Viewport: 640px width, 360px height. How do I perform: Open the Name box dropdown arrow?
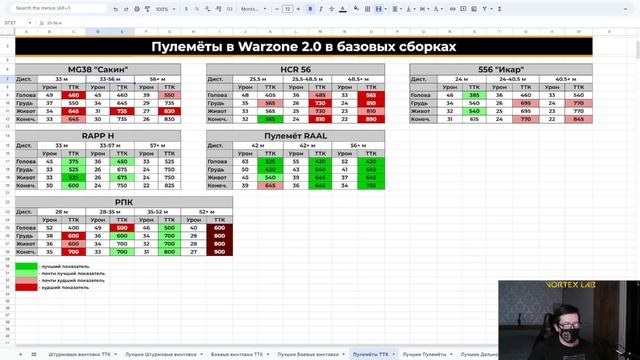pyautogui.click(x=29, y=23)
